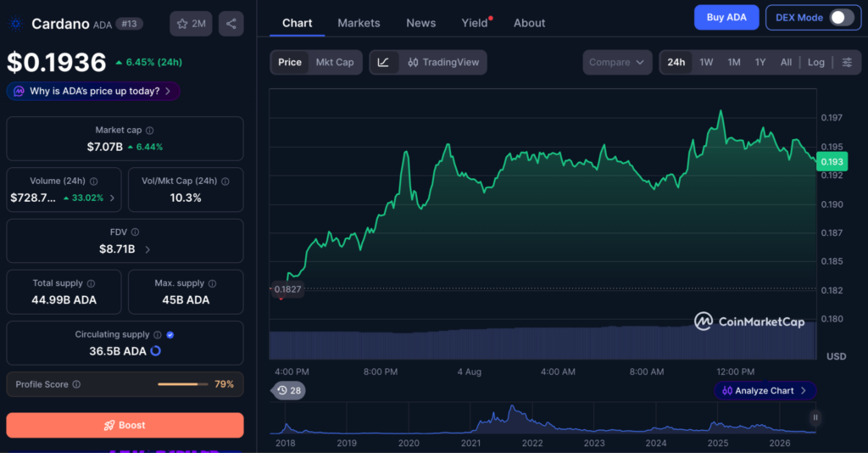The height and width of the screenshot is (453, 868).
Task: Click 2021 on the mini timeline
Action: point(470,443)
